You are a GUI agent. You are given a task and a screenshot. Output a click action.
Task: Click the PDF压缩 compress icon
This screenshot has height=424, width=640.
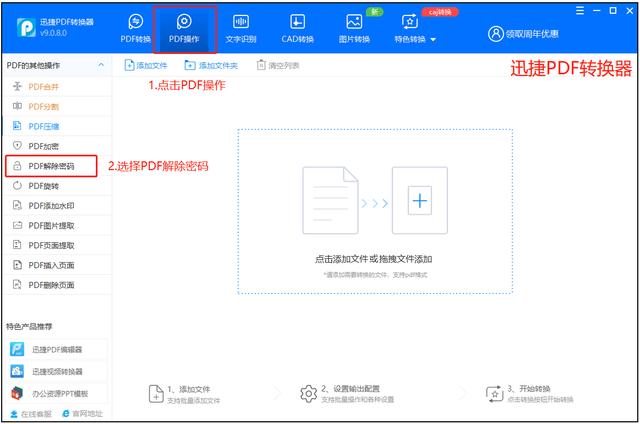tap(17, 126)
